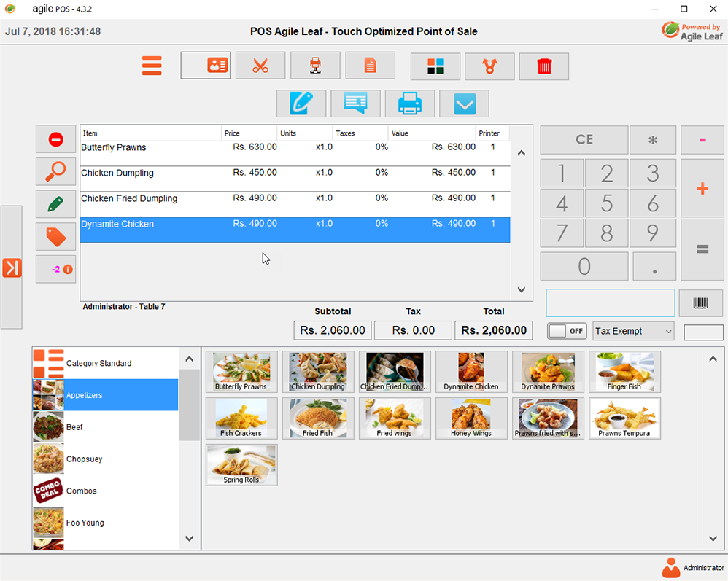Screen dimensions: 728x581
Task: Click the Administrator user icon in status bar
Action: pos(671,567)
